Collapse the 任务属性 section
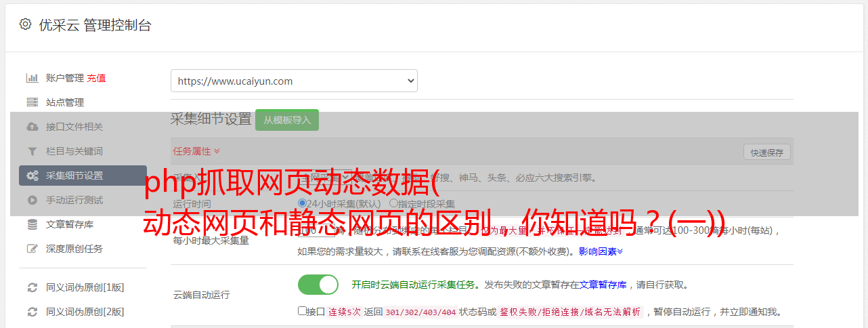This screenshot has width=868, height=328. tap(196, 151)
